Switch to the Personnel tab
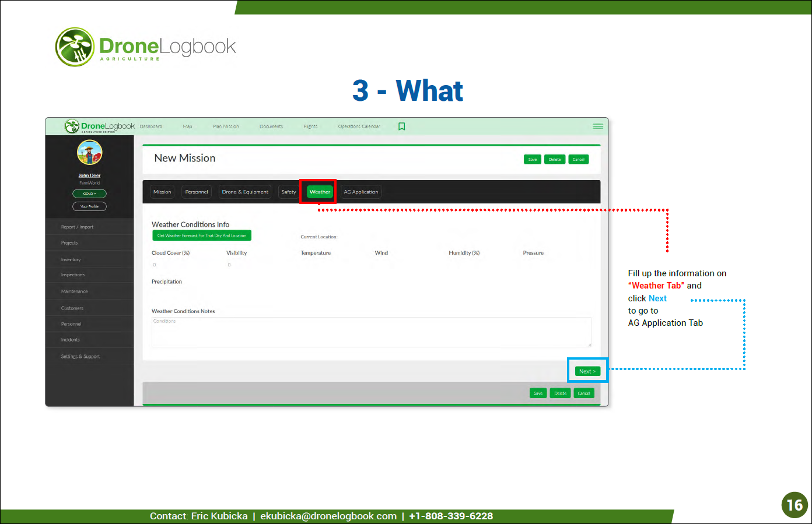The width and height of the screenshot is (812, 524). pyautogui.click(x=197, y=192)
